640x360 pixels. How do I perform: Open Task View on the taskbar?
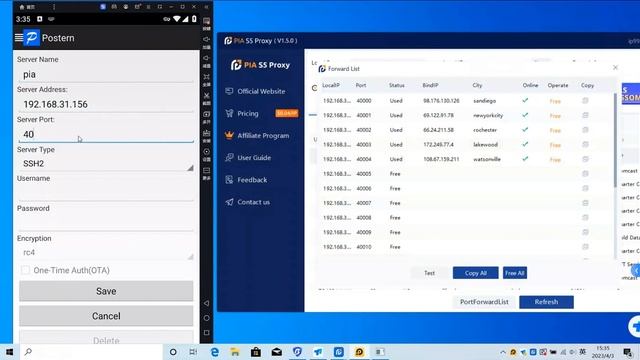193,352
